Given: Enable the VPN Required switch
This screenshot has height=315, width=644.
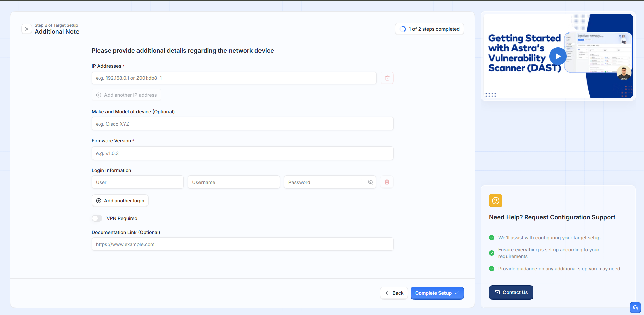Looking at the screenshot, I should (97, 218).
